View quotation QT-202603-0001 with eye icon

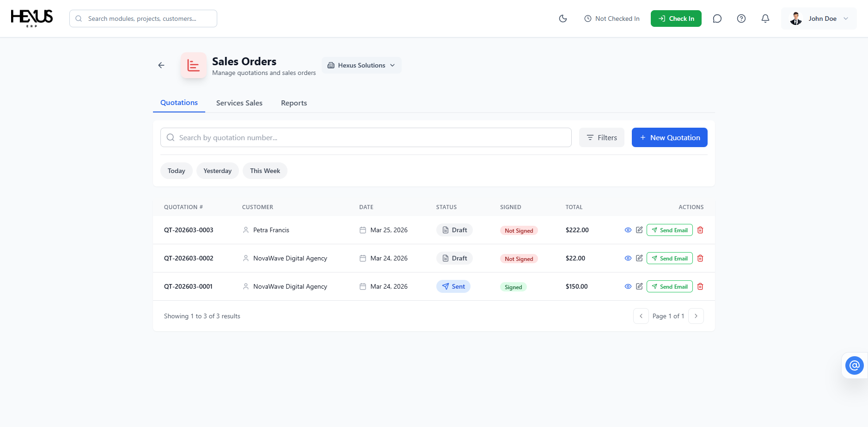tap(628, 286)
